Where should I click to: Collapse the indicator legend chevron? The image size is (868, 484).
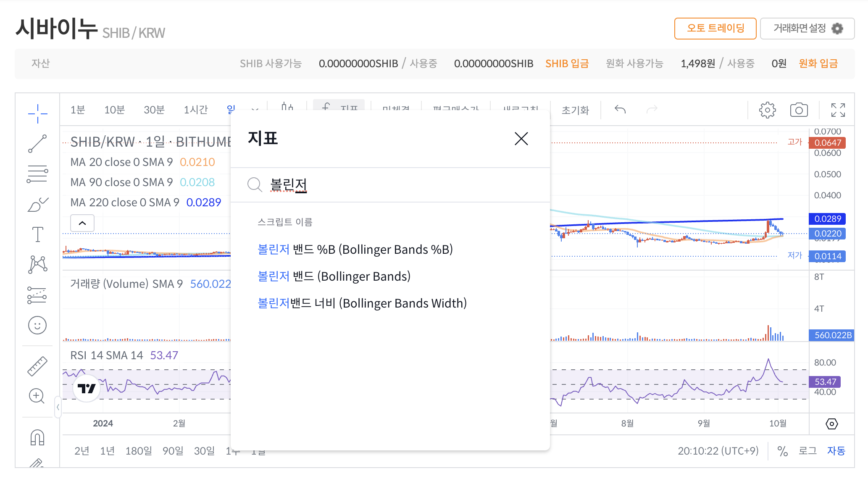[x=82, y=223]
